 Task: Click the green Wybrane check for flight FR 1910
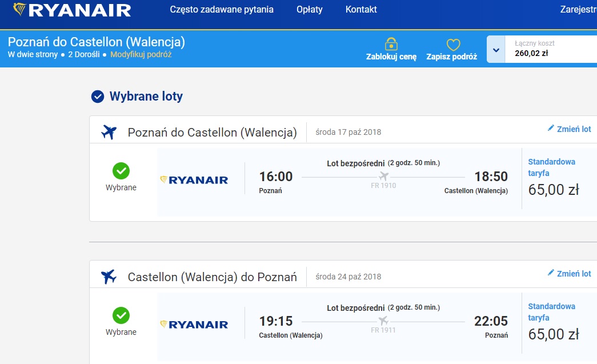pyautogui.click(x=121, y=171)
